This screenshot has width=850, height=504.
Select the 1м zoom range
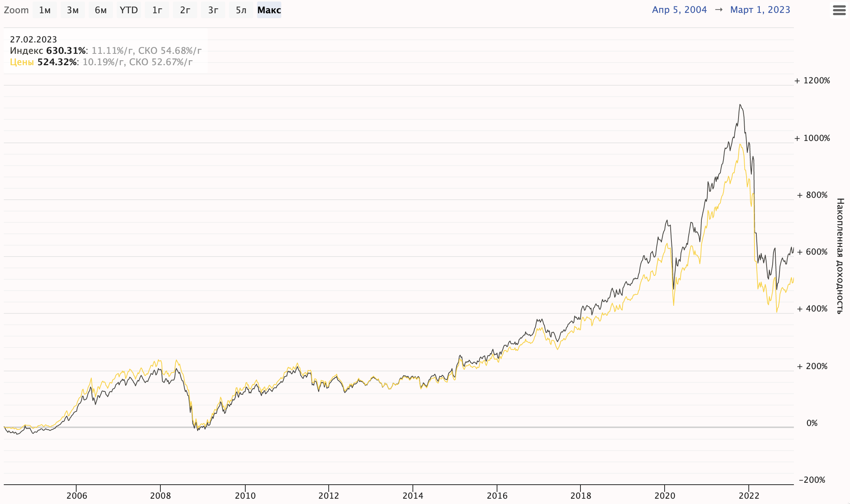[x=45, y=10]
